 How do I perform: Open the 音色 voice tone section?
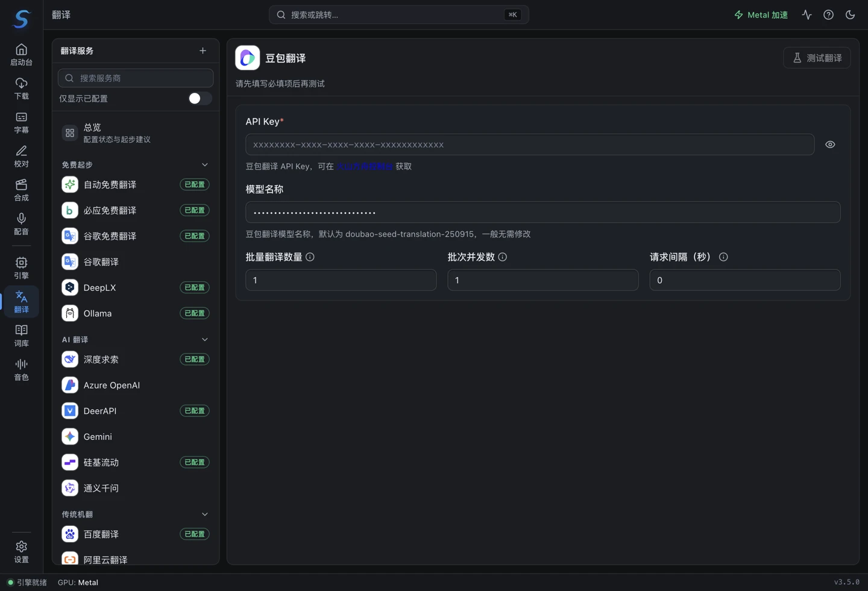click(x=21, y=369)
